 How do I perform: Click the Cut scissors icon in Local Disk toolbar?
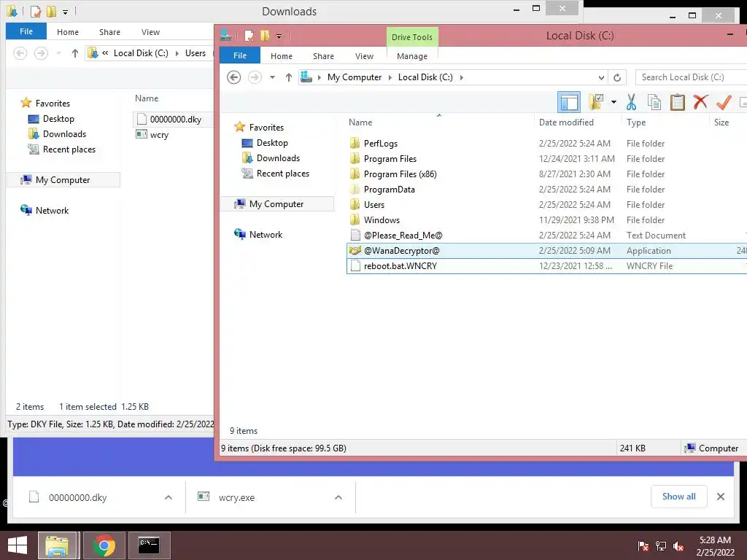coord(631,102)
